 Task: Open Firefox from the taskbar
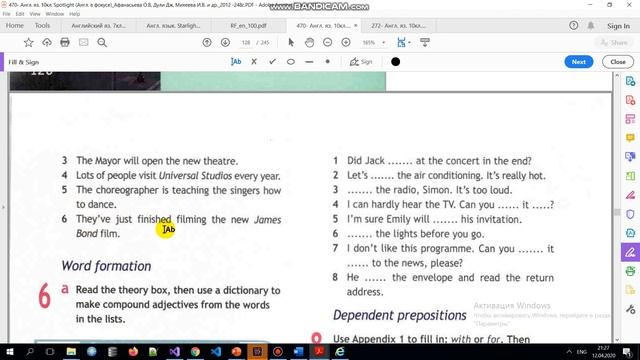[133, 351]
